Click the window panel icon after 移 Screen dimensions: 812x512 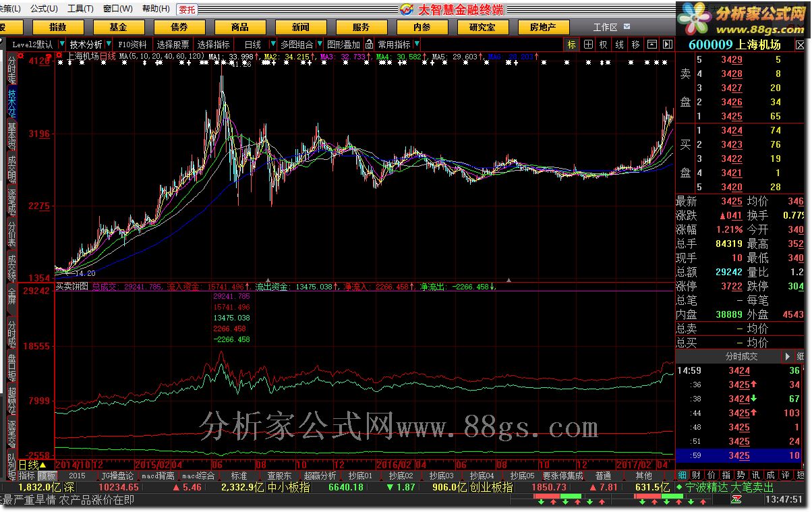click(651, 45)
